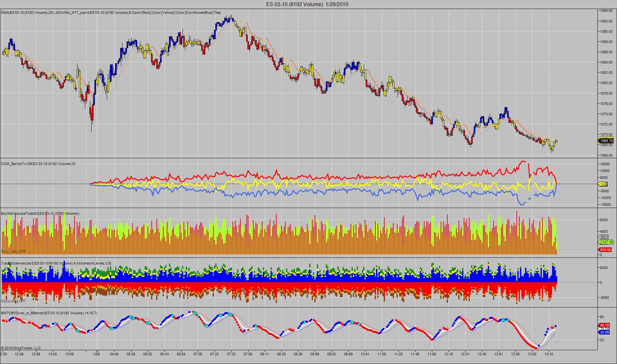Click the yellow DOM value marker 122
Screen dimensions: 617x364
[x=603, y=184]
